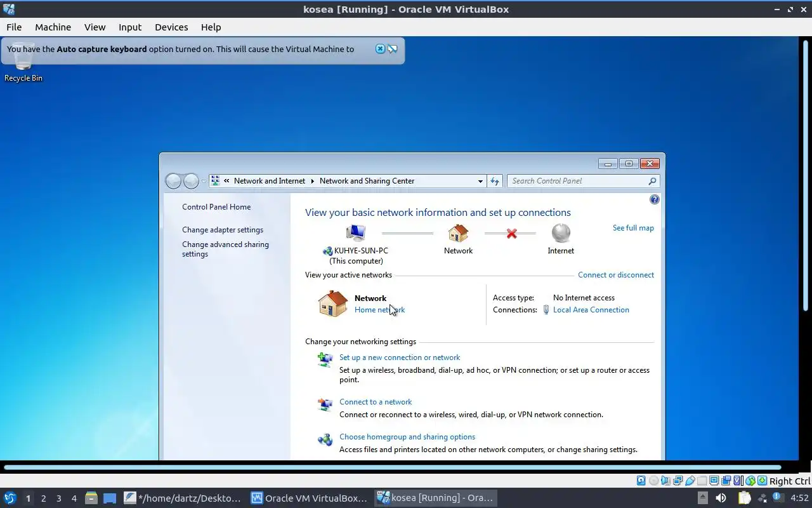
Task: Open Control Panel help icon
Action: coord(655,199)
